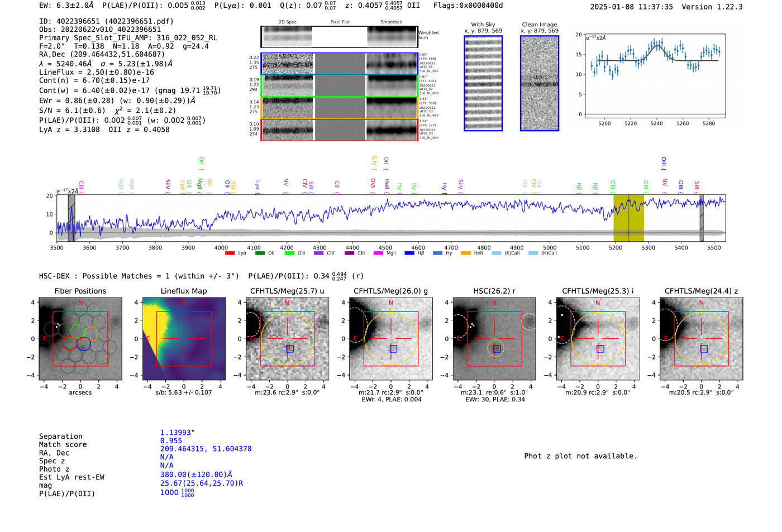This screenshot has height=532, width=782.
Task: Click the 'RA, Dec' value 209.464315, 51.604378
Action: 206,449
